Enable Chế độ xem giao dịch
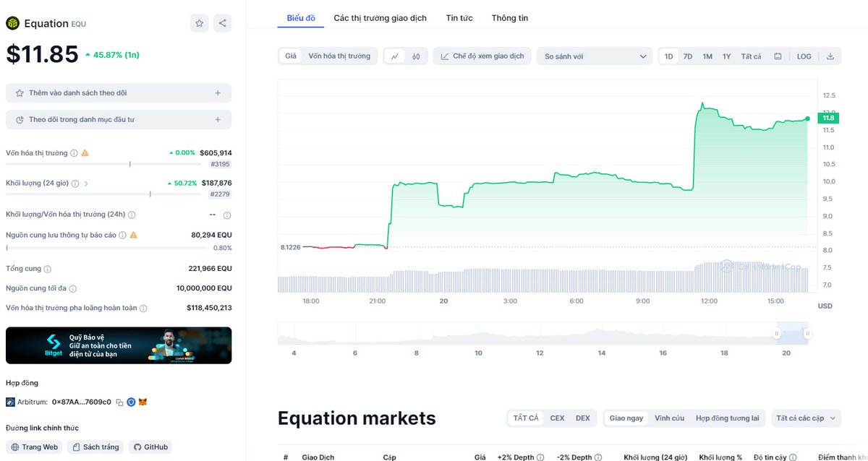868x461 pixels. coord(482,56)
